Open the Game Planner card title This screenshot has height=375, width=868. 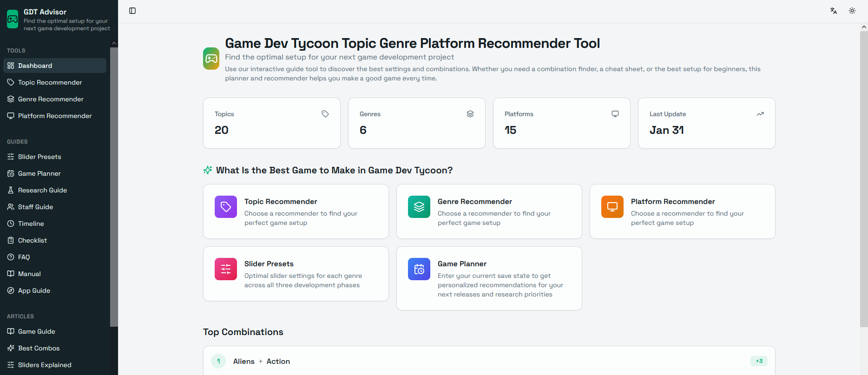tap(462, 263)
